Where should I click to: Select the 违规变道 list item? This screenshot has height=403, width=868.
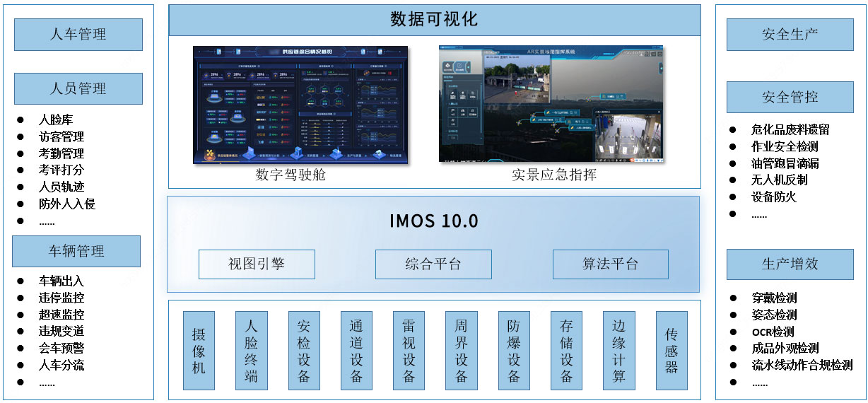(x=61, y=331)
